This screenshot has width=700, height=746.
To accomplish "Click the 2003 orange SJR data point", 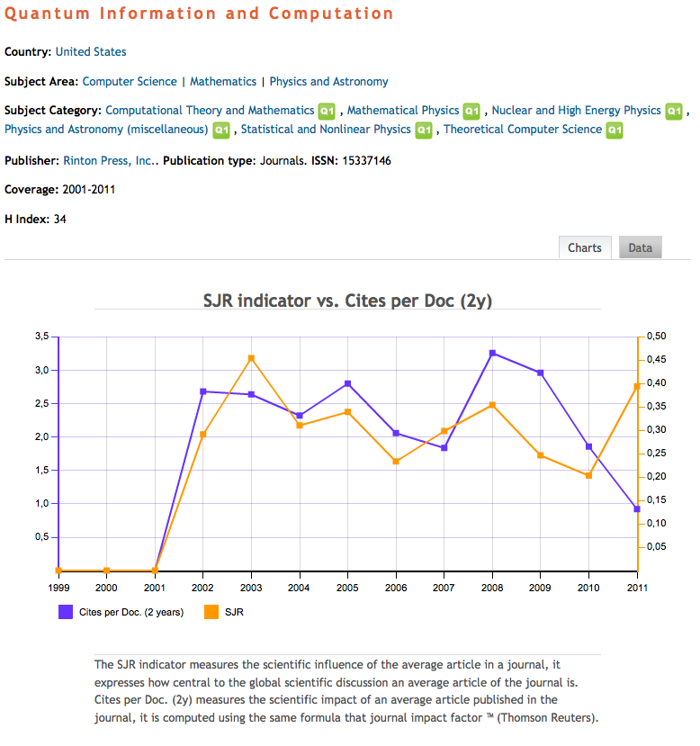I will [251, 358].
